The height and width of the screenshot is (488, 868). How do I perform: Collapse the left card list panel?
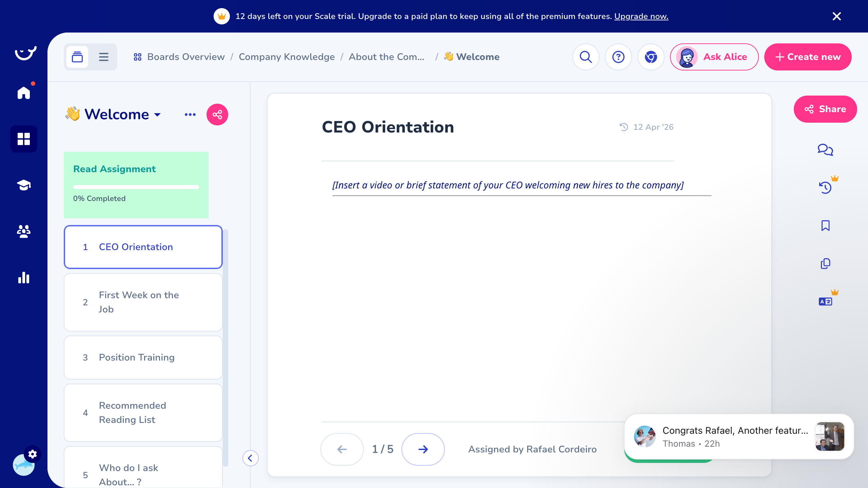tap(250, 458)
